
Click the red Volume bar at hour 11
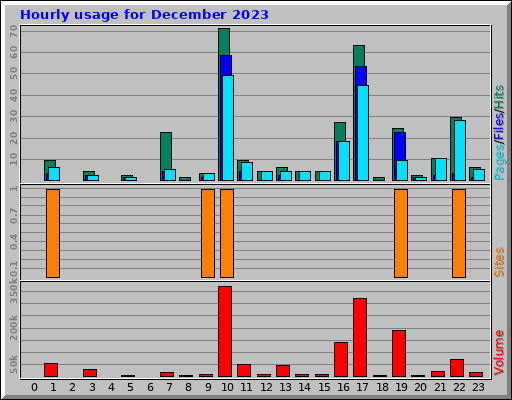tap(244, 371)
